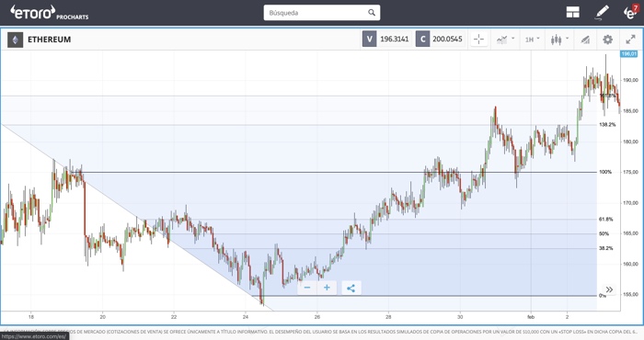Screen dimensions: 644x340
Task: Jump to latest candle double arrow
Action: tap(609, 289)
